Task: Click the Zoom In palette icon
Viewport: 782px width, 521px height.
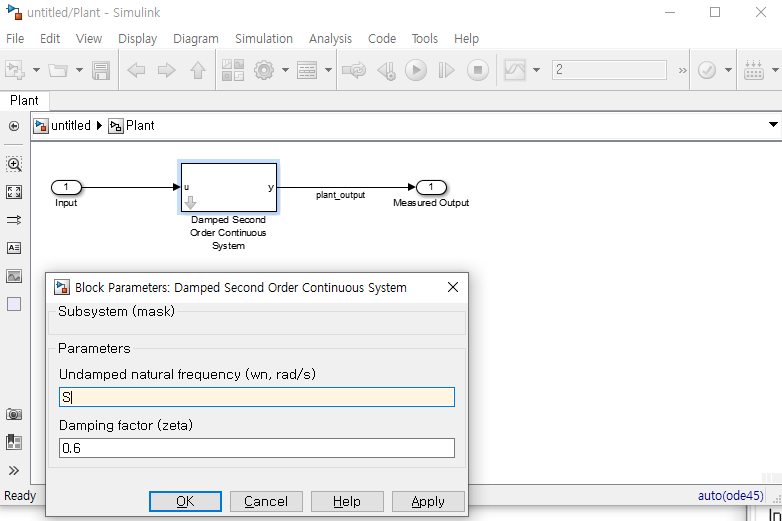Action: pos(14,164)
